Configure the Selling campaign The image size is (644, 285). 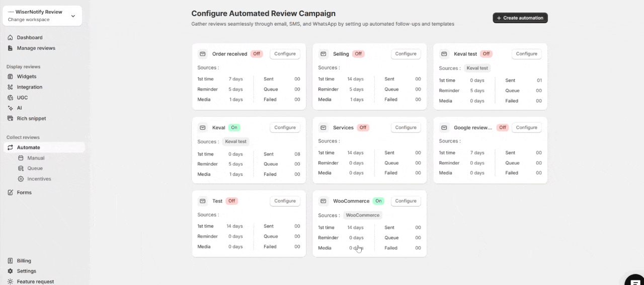coord(406,54)
